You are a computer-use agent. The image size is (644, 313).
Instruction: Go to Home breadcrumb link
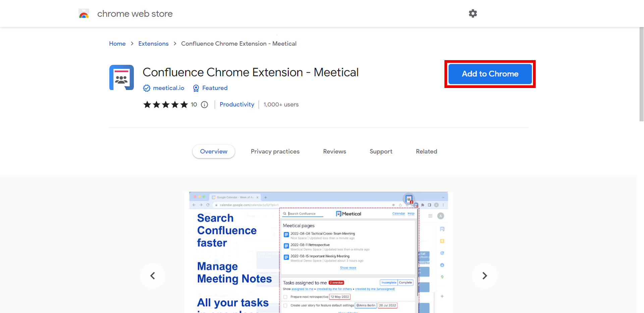pos(117,44)
